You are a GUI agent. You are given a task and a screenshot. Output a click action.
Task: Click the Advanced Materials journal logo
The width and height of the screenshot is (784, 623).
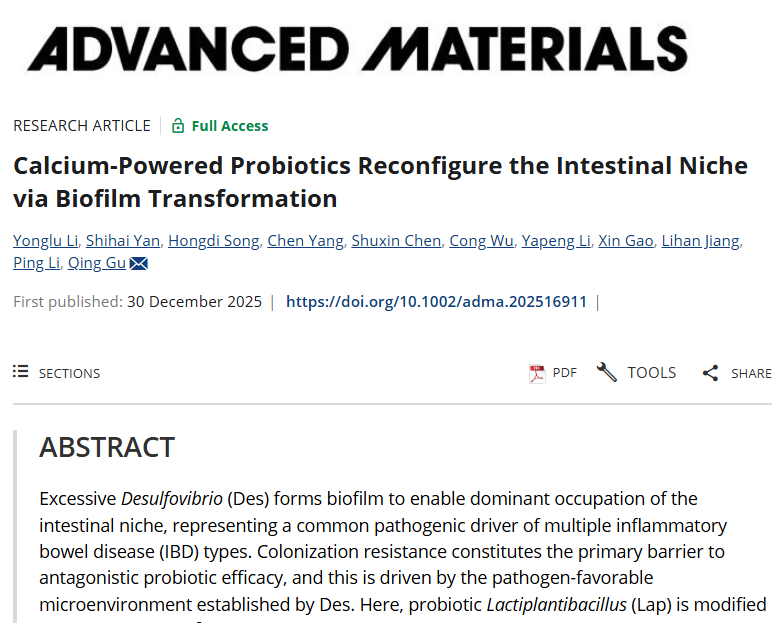click(x=358, y=49)
